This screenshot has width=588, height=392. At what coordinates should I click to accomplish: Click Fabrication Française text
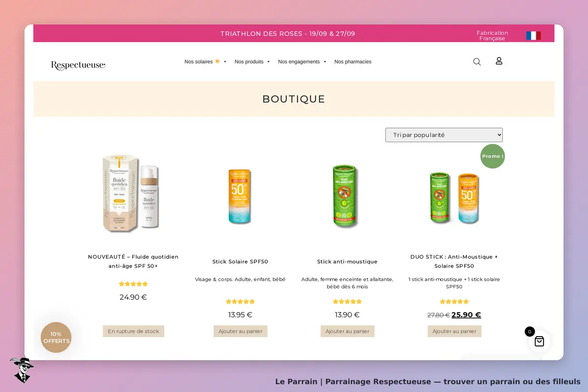point(492,36)
